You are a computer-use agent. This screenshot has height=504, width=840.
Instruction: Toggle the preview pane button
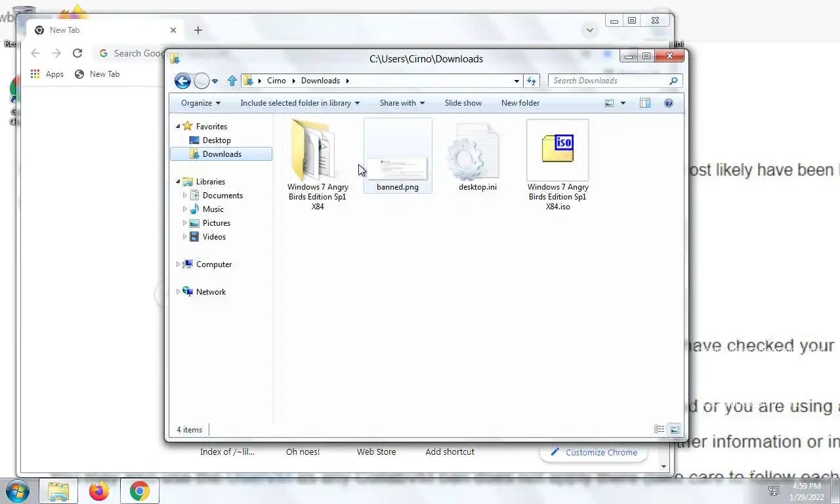click(645, 103)
